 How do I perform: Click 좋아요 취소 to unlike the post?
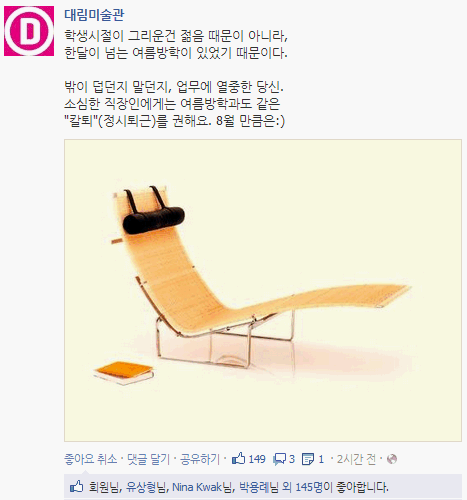click(90, 459)
